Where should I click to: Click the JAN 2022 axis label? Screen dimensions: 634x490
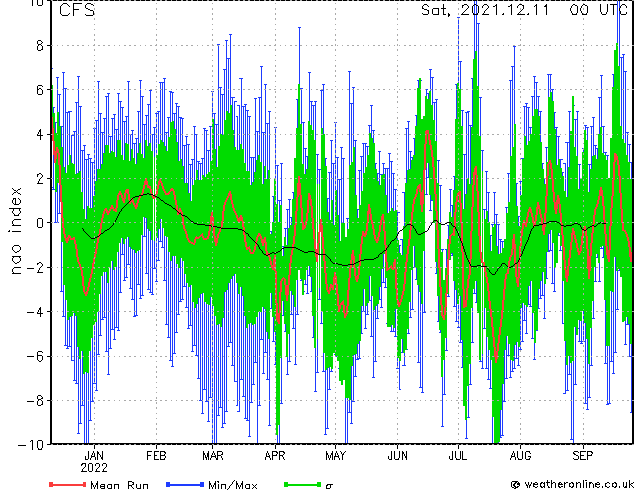tap(94, 462)
